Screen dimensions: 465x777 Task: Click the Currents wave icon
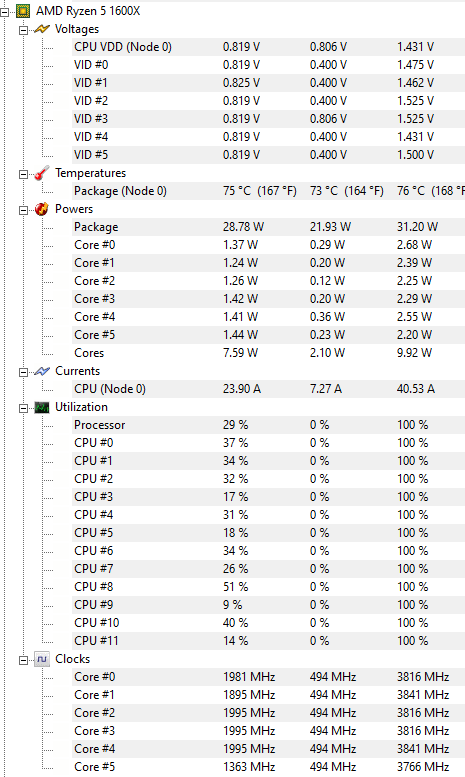click(x=42, y=371)
